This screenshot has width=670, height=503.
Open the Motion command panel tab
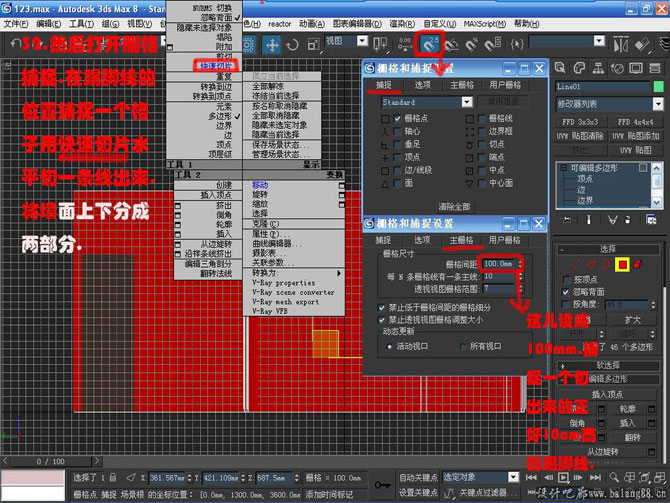coord(617,68)
